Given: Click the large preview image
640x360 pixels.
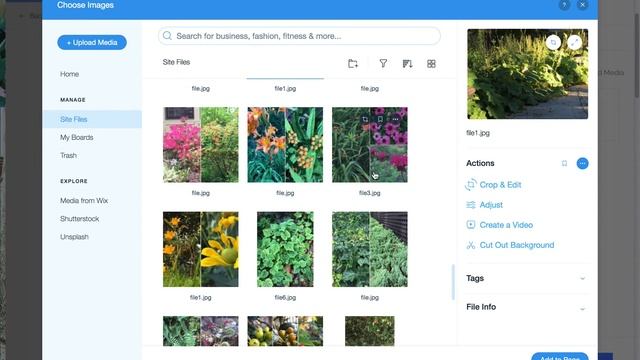Looking at the screenshot, I should pyautogui.click(x=527, y=74).
